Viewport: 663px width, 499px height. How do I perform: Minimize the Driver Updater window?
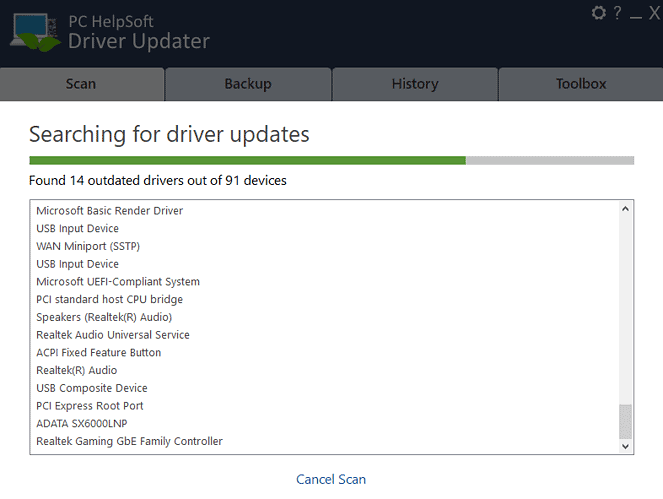636,13
